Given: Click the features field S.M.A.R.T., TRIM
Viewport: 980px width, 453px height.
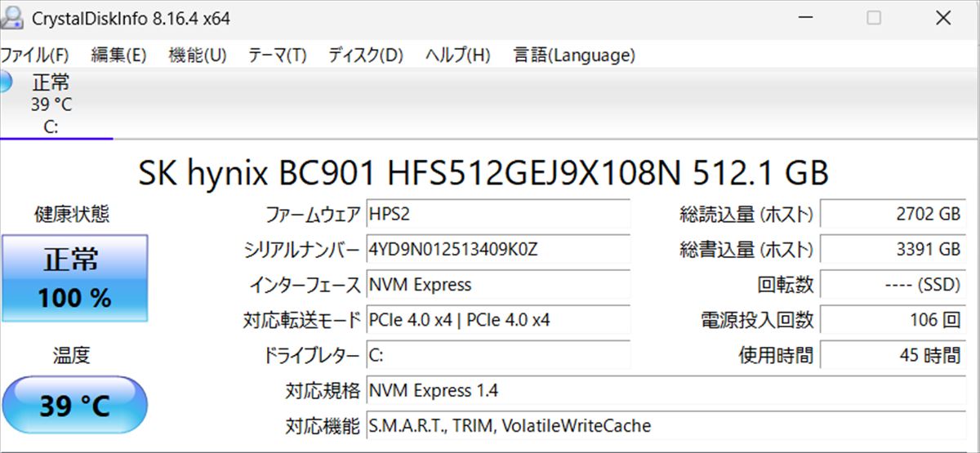Looking at the screenshot, I should [x=665, y=425].
